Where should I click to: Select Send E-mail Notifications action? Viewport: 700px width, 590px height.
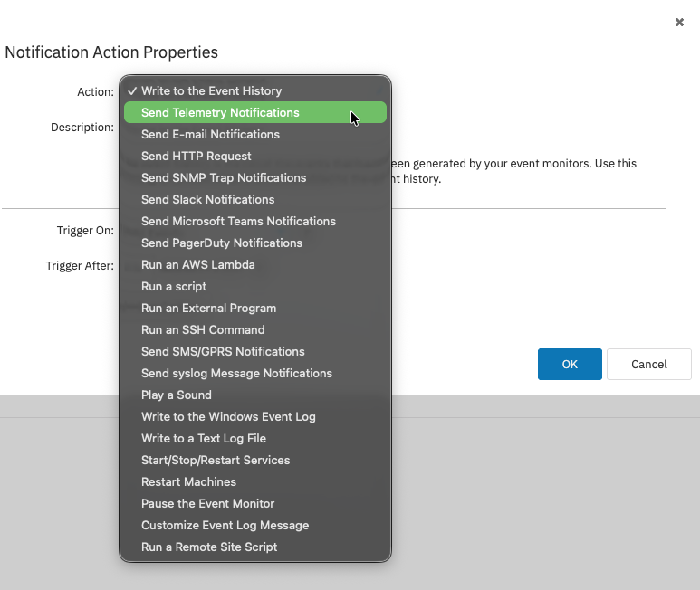(x=210, y=135)
